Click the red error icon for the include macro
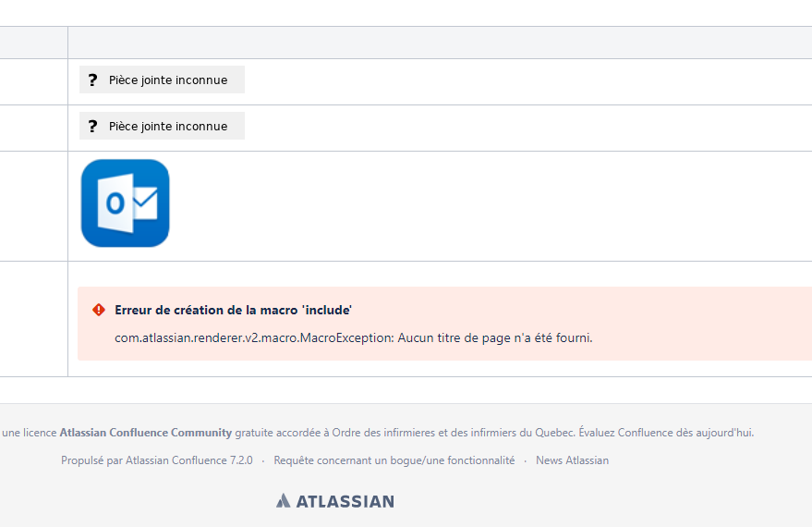Viewport: 812px width, 527px height. (99, 310)
